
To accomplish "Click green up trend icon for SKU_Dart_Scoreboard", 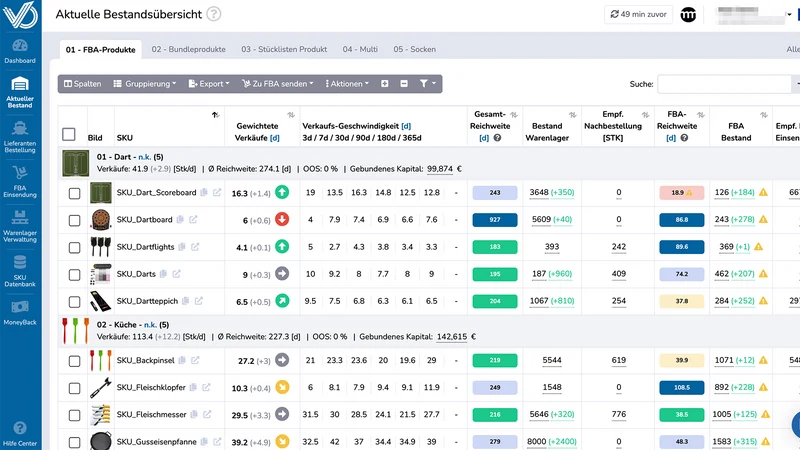I will point(282,192).
